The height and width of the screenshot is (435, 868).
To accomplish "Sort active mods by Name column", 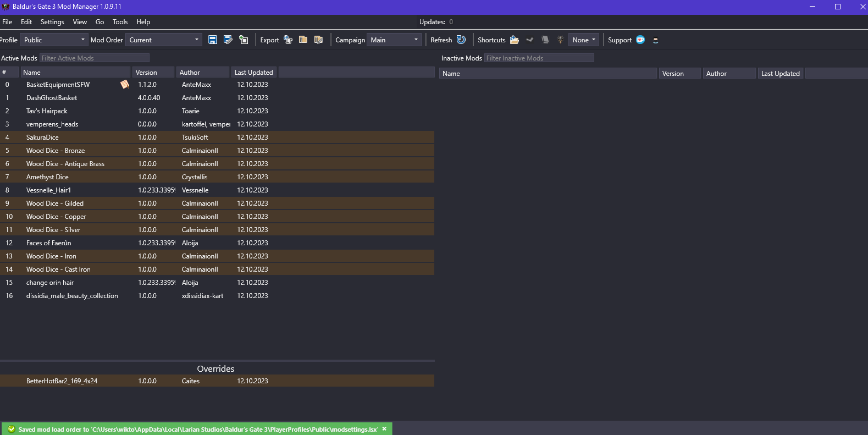I will [x=75, y=72].
